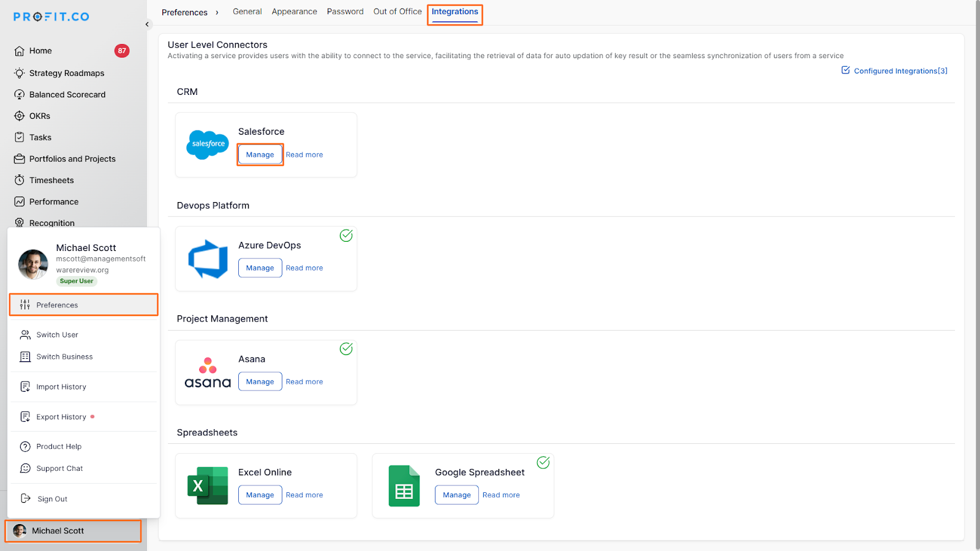980x551 pixels.
Task: Collapse the sidebar with the chevron
Action: 147,24
